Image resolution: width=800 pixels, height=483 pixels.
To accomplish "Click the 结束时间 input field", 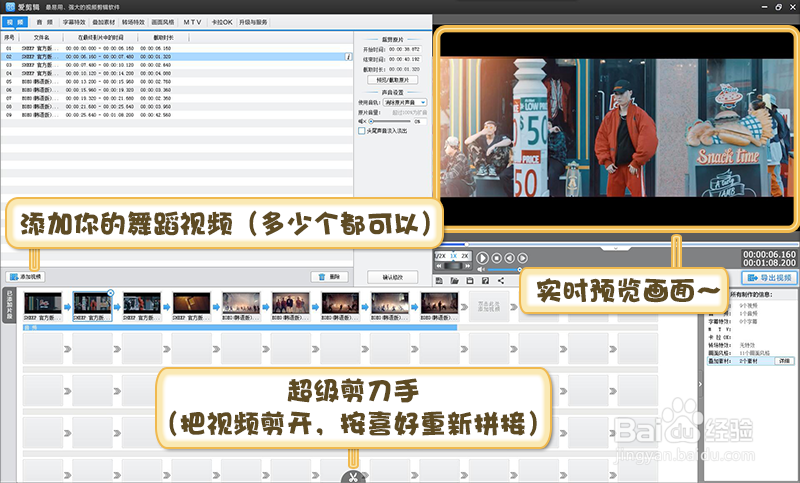I will pos(404,59).
